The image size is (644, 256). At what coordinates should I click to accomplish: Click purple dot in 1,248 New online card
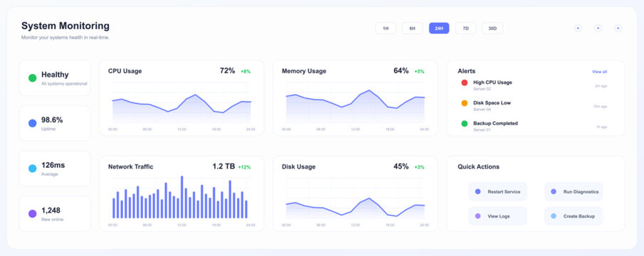33,213
